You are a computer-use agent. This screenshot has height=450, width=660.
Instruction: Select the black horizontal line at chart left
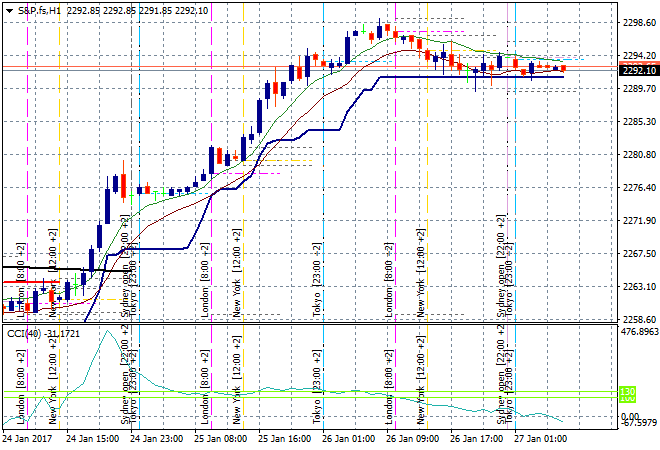tap(40, 268)
